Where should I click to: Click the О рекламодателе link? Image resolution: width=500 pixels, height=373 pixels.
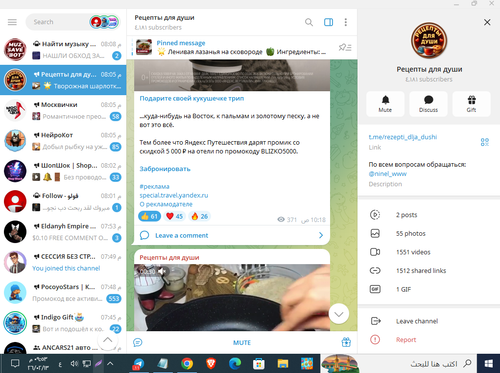[x=166, y=204]
